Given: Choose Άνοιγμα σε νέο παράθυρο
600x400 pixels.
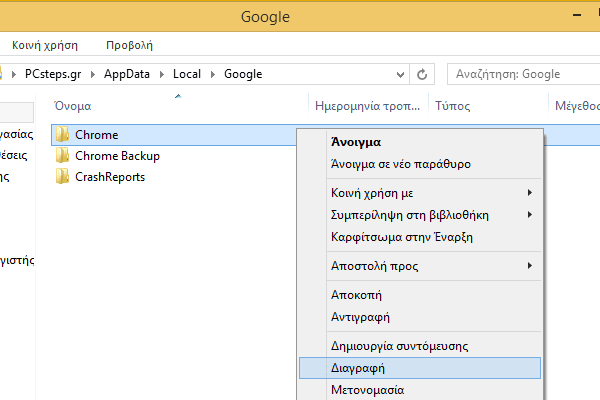Looking at the screenshot, I should click(420, 164).
